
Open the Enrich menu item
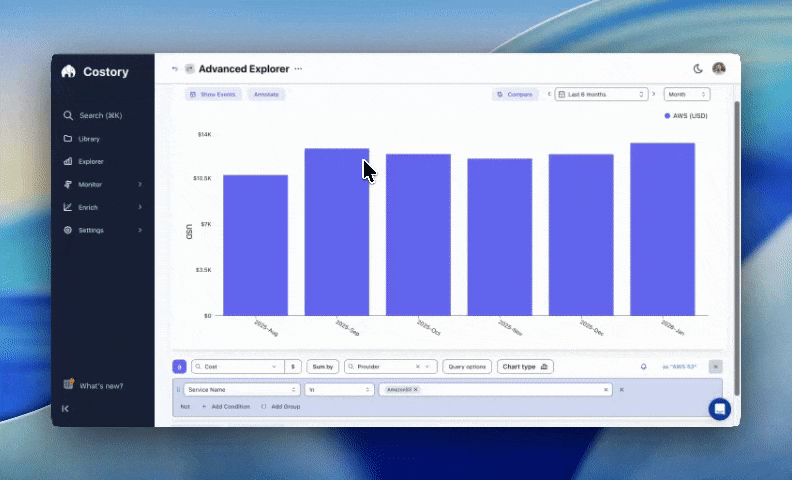[81, 207]
